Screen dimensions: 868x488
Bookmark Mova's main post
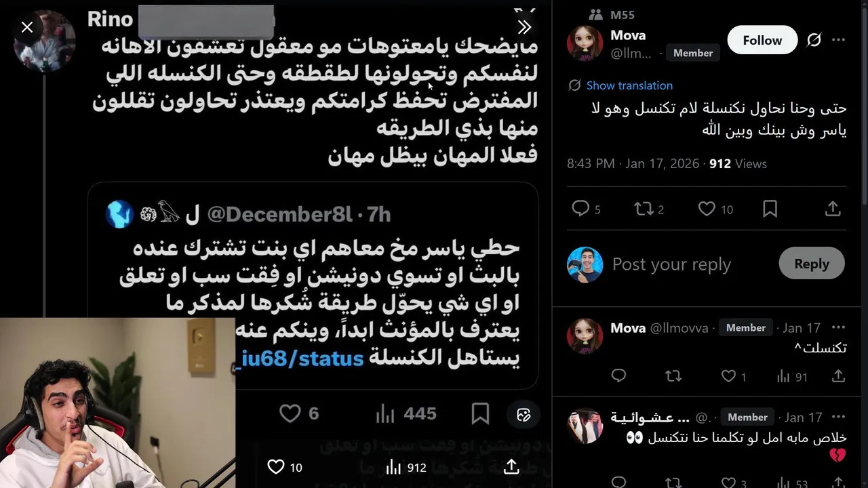pos(770,209)
